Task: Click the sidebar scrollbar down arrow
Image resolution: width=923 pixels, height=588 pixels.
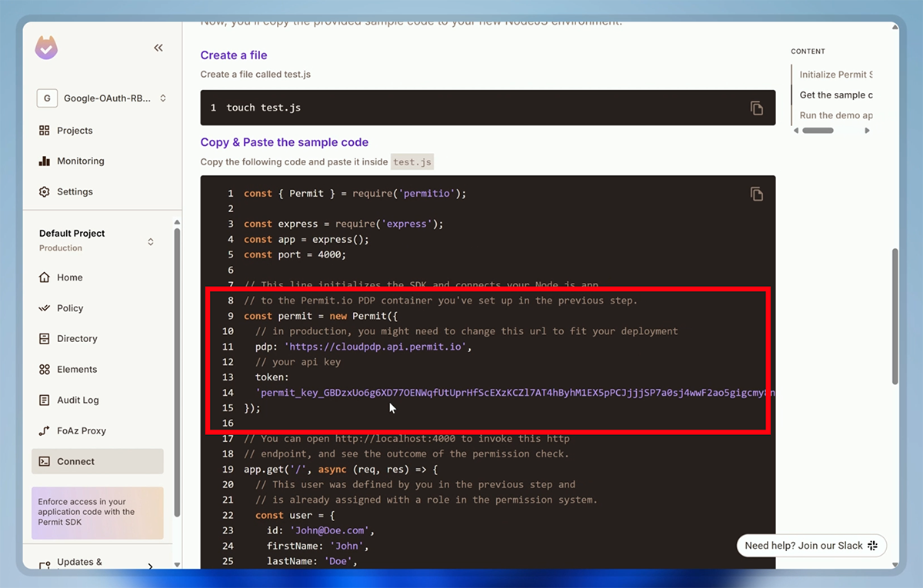Action: pos(177,565)
